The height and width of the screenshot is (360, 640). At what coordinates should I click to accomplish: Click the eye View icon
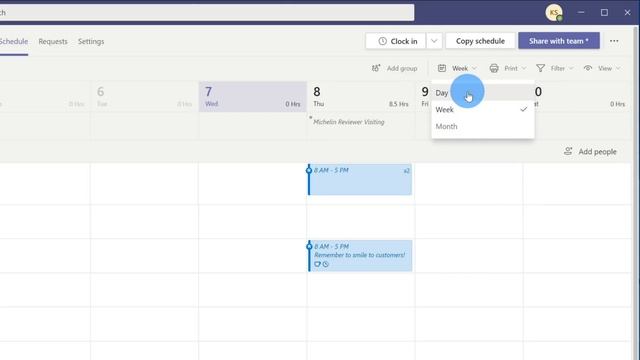588,68
